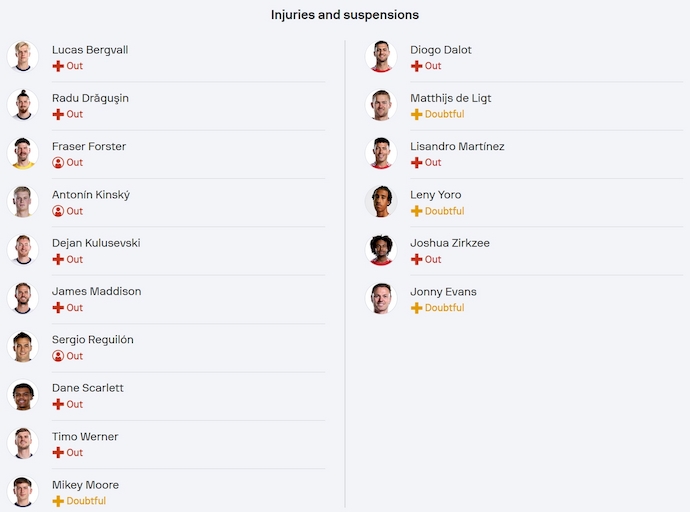Screen dimensions: 690x512
Task: Open Radu Drăgușin's player photo
Action: [22, 105]
